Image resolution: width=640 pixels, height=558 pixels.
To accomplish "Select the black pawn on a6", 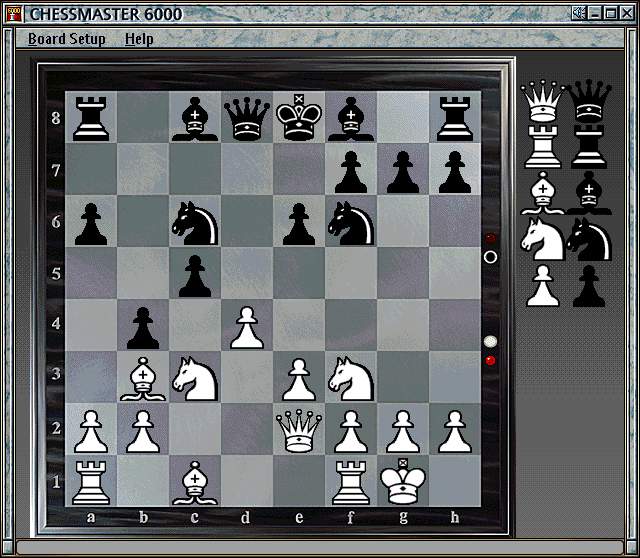I will tap(91, 224).
